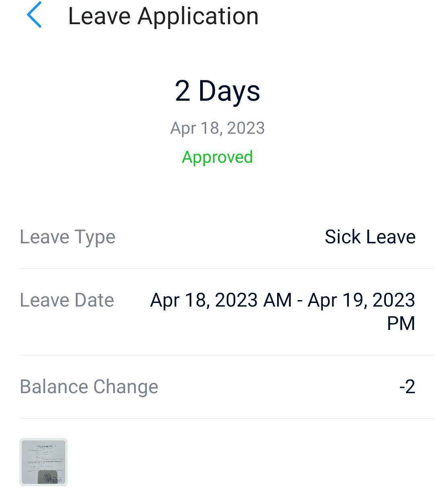
Task: Click the Leave Type label
Action: point(68,237)
